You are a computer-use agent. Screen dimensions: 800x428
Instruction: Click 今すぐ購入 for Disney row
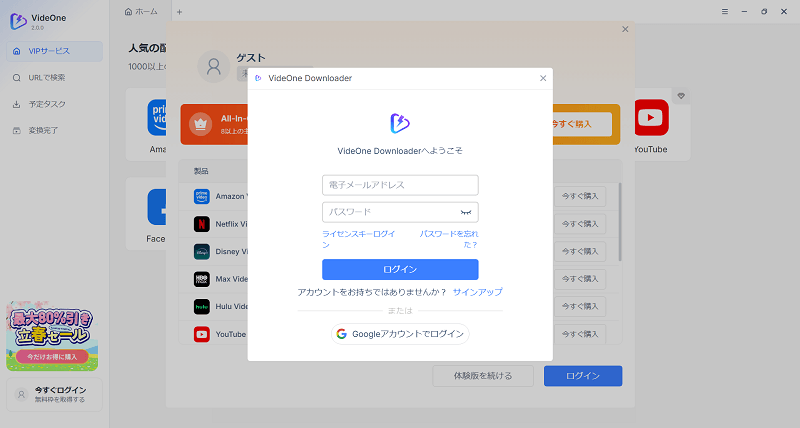pos(580,251)
